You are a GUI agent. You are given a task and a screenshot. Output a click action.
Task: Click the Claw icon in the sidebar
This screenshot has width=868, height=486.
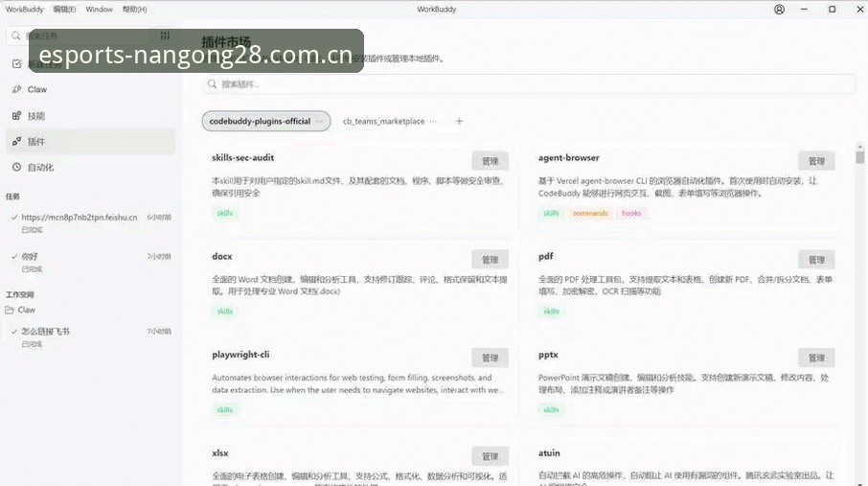coord(16,89)
